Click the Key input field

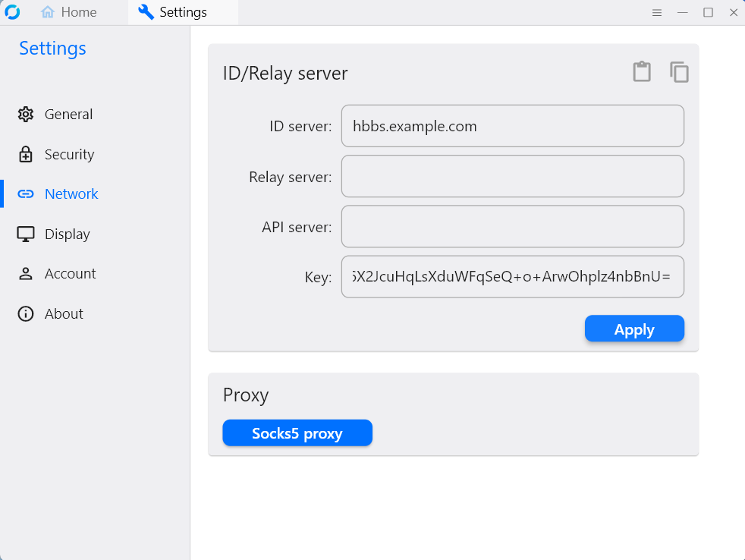click(512, 277)
